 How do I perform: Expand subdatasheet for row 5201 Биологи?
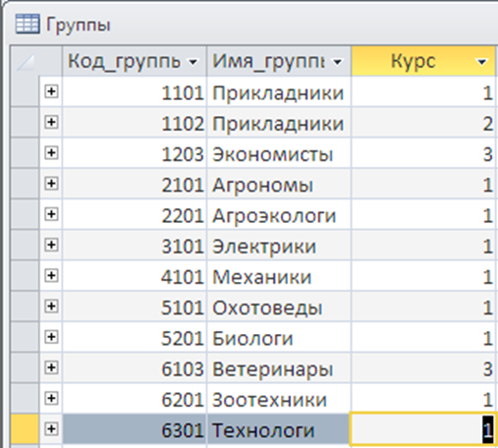[51, 337]
